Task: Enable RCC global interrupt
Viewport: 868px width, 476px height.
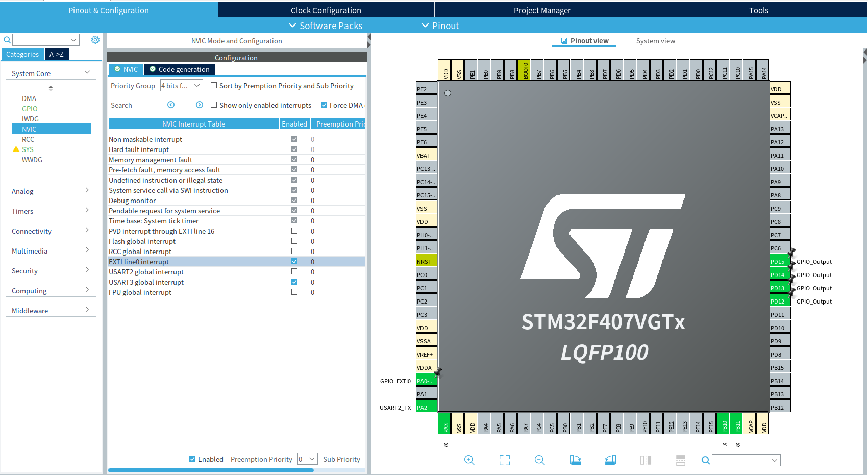Action: click(x=294, y=251)
